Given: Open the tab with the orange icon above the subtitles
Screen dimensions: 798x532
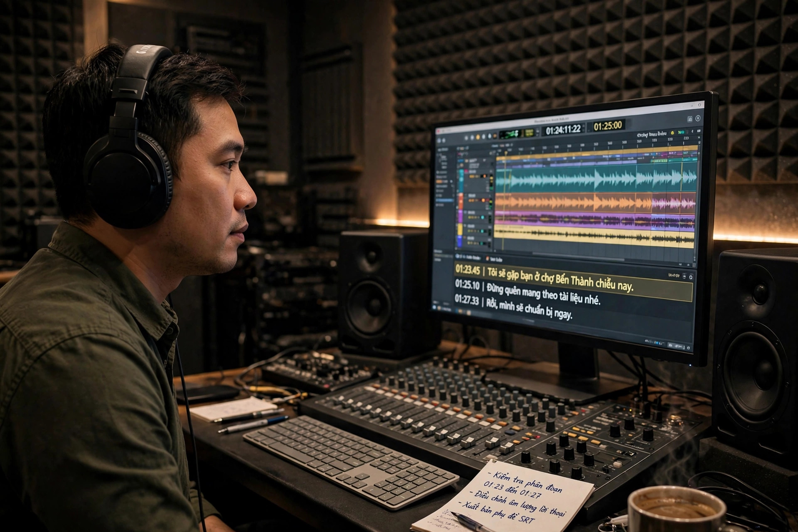Looking at the screenshot, I should click(494, 259).
